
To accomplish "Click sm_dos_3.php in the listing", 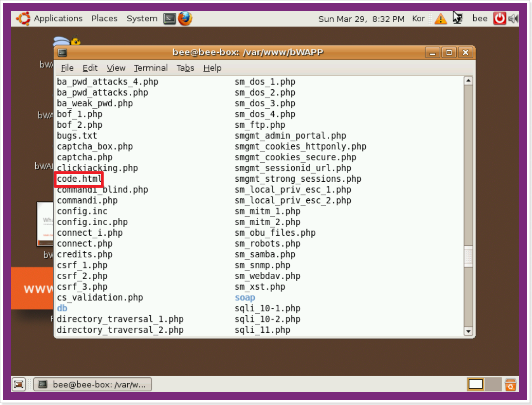I will [x=265, y=104].
